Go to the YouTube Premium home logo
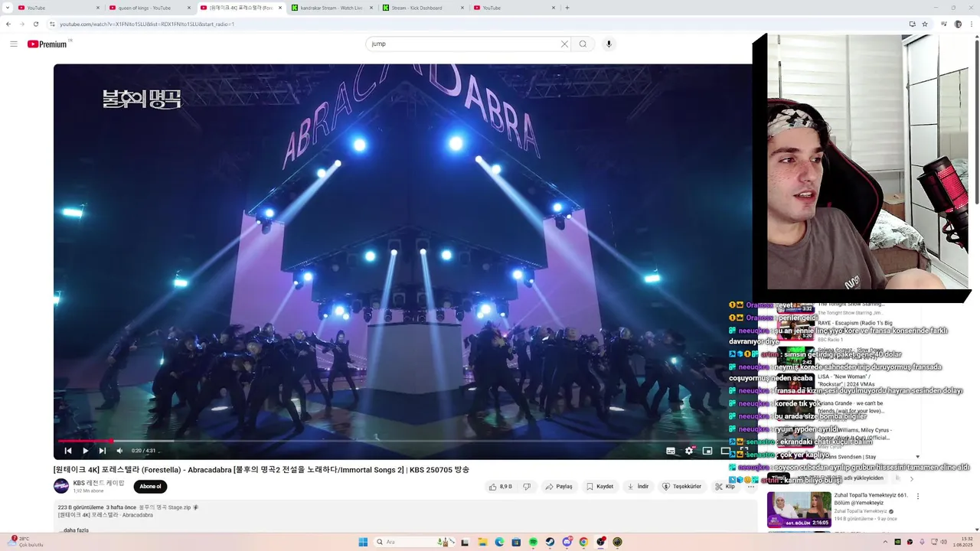 [x=47, y=44]
